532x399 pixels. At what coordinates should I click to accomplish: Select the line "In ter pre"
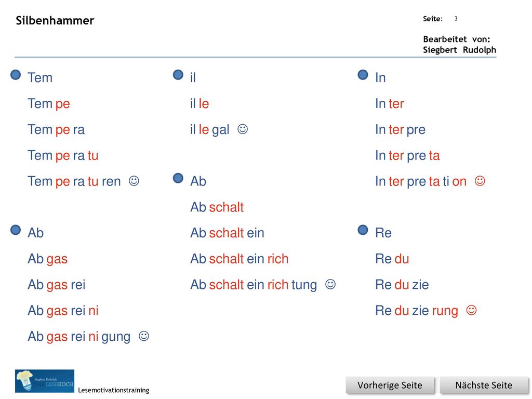[x=400, y=129]
